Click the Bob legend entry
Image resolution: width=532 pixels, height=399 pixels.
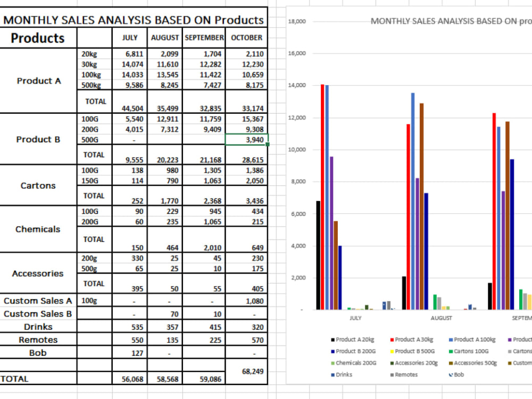coord(456,375)
